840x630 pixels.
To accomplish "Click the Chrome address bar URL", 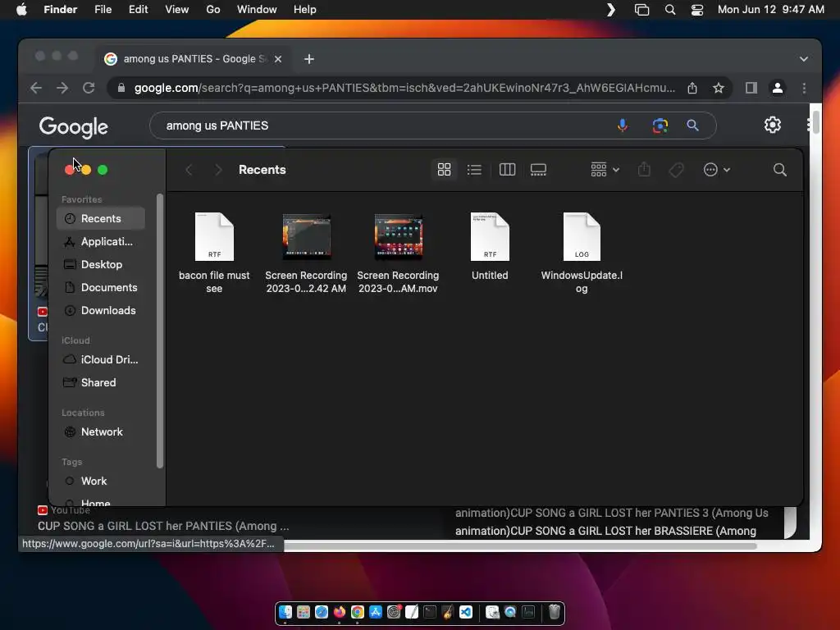I will coord(405,88).
